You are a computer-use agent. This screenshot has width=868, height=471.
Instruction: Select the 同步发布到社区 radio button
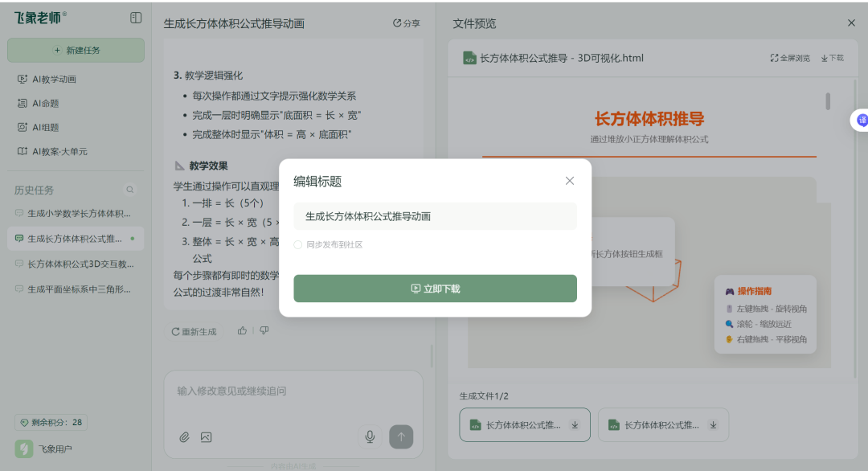(x=297, y=245)
